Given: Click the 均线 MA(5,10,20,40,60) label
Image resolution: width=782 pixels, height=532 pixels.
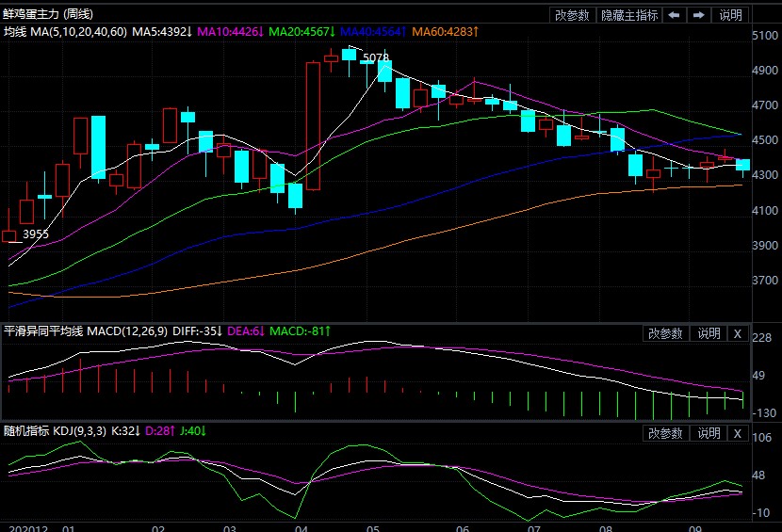Looking at the screenshot, I should [65, 31].
